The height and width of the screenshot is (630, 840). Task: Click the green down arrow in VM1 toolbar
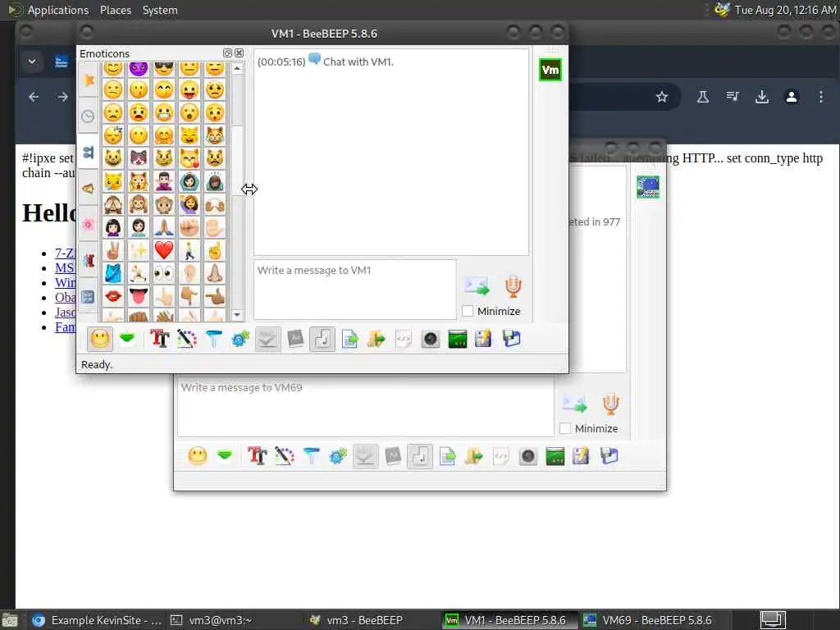point(127,339)
